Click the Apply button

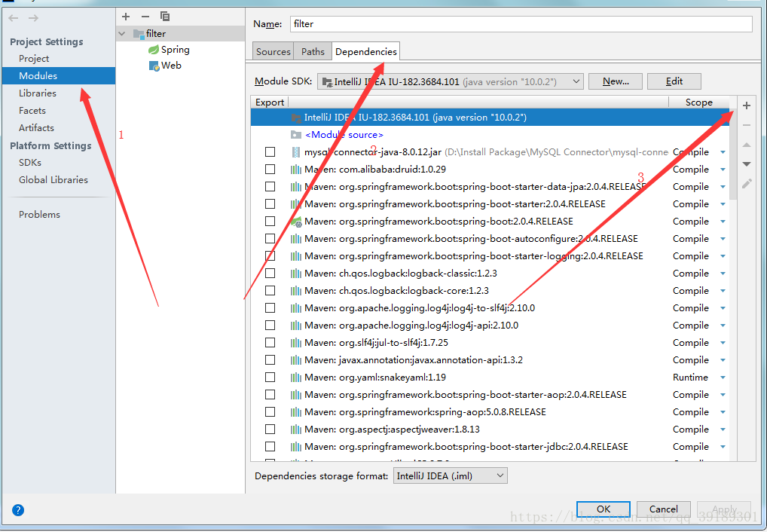point(724,509)
